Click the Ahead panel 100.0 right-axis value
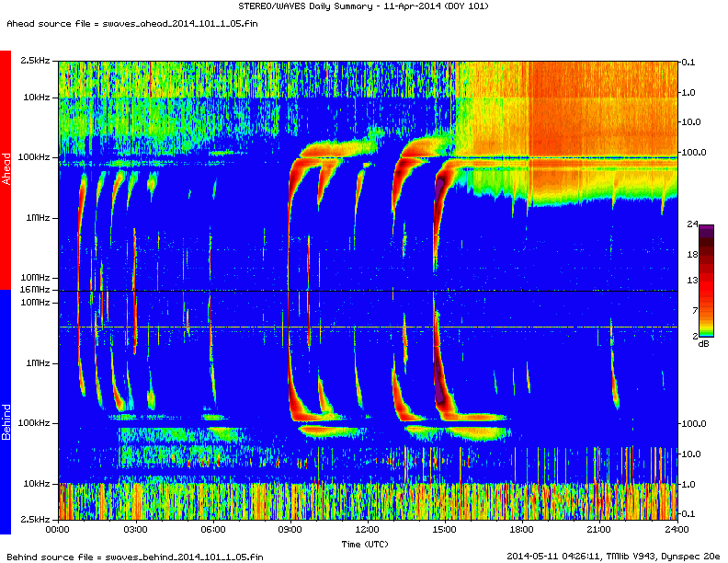Image resolution: width=728 pixels, height=563 pixels. [694, 152]
